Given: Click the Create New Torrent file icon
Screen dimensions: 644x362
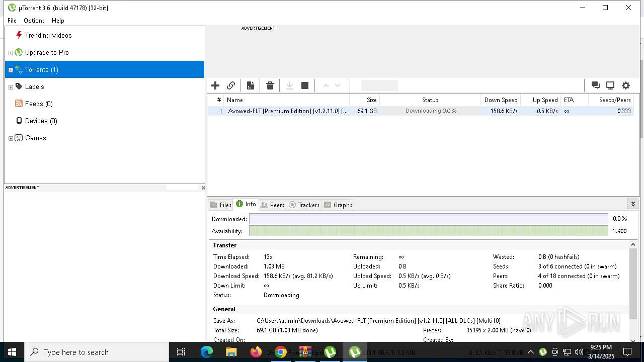Looking at the screenshot, I should (x=250, y=85).
